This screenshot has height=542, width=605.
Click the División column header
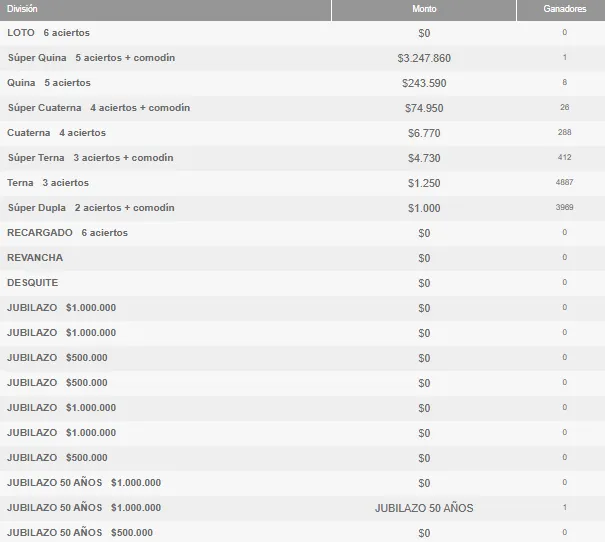coord(24,8)
